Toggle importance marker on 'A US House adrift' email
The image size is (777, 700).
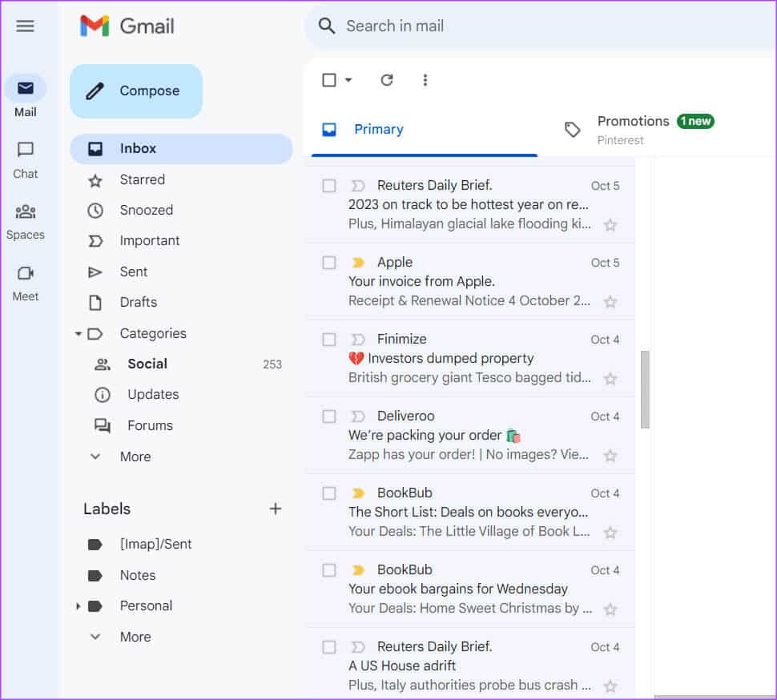pos(358,646)
